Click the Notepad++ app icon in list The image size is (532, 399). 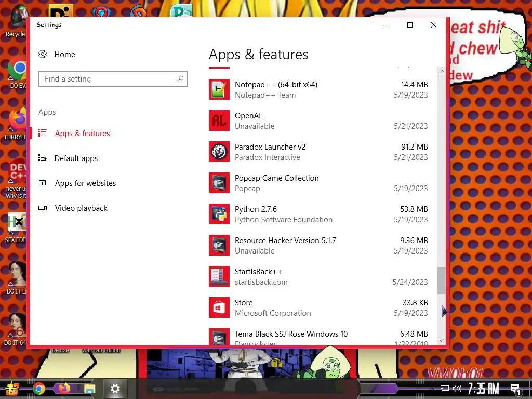[219, 89]
